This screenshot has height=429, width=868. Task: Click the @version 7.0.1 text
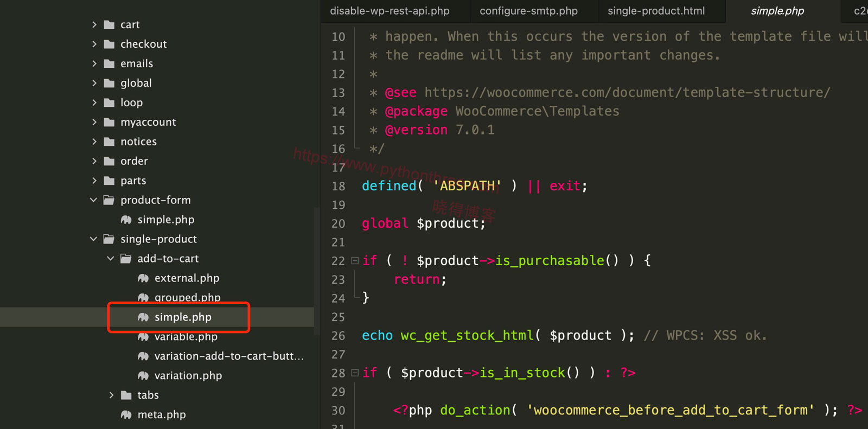click(439, 130)
